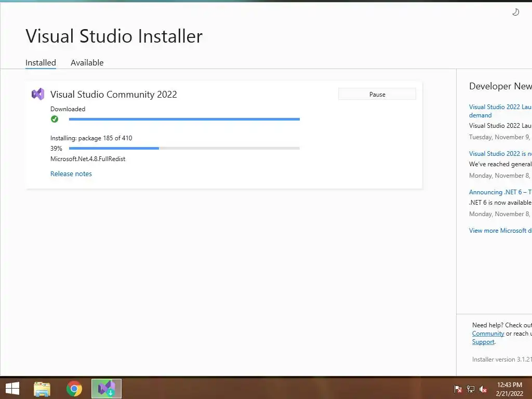Click the Visual Studio Community 2022 logo

pyautogui.click(x=38, y=94)
